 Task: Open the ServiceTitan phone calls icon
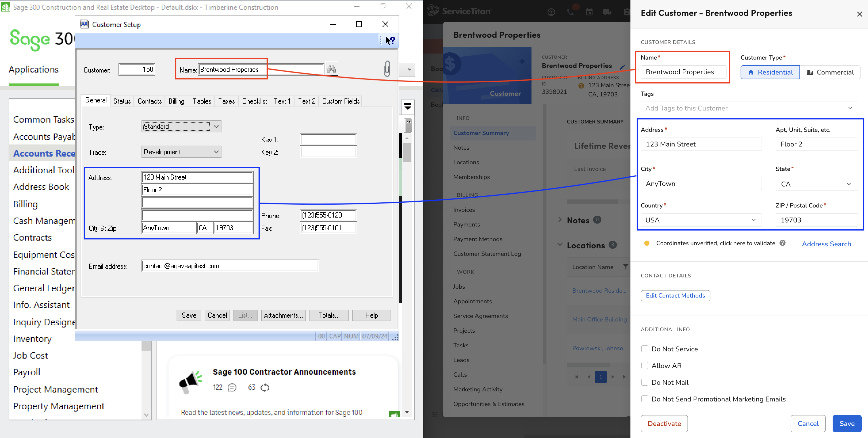pyautogui.click(x=570, y=12)
